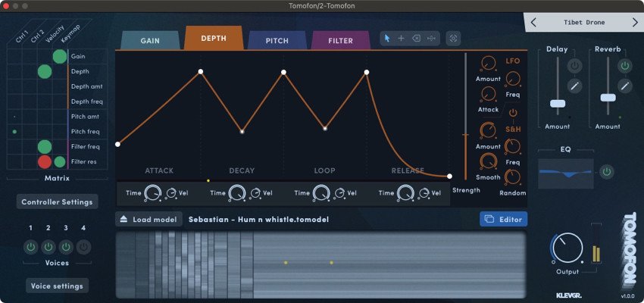
Task: Toggle the S&H power button
Action: coord(513,113)
